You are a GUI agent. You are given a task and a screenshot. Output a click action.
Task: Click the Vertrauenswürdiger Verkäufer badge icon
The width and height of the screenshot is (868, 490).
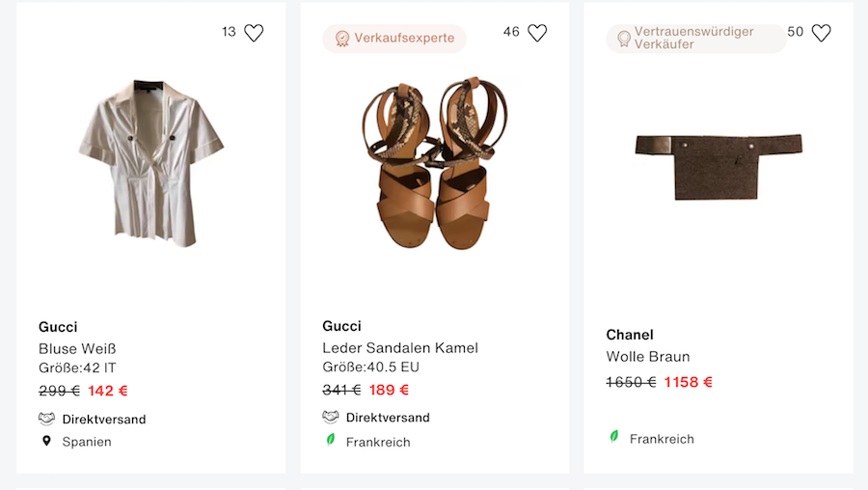(x=624, y=39)
